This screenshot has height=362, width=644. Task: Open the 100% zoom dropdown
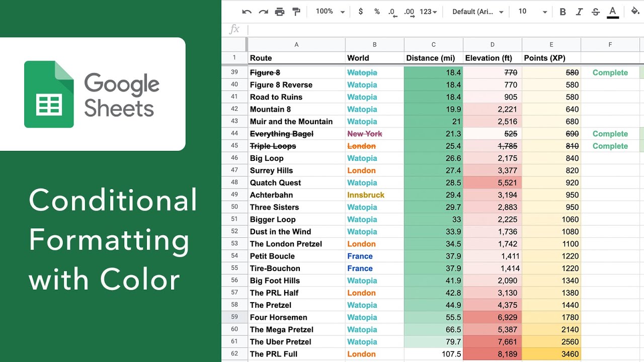click(330, 12)
